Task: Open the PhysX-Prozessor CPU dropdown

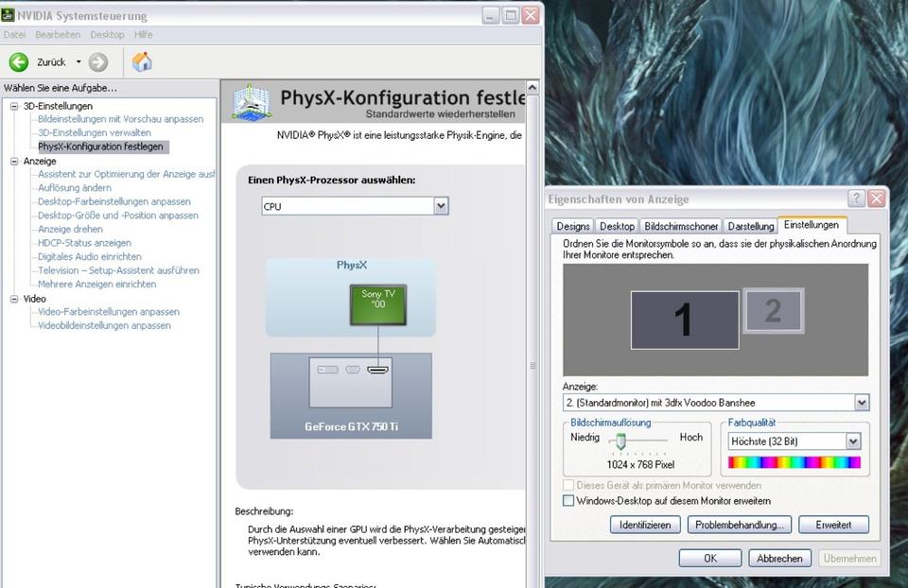Action: pyautogui.click(x=355, y=206)
